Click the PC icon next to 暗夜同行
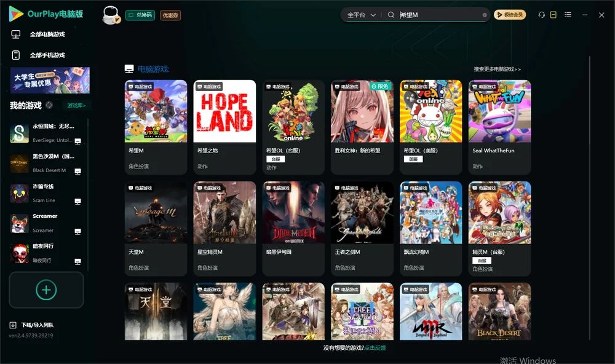 (x=77, y=262)
